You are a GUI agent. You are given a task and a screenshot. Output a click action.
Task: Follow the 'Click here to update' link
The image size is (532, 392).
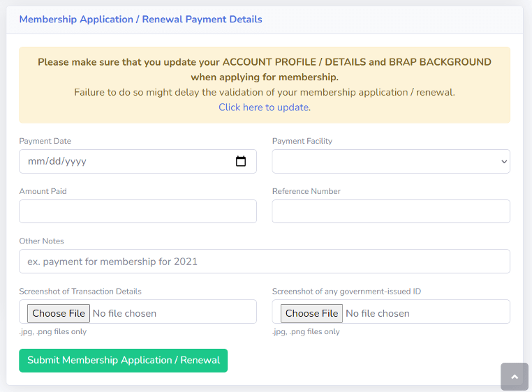[x=263, y=107]
